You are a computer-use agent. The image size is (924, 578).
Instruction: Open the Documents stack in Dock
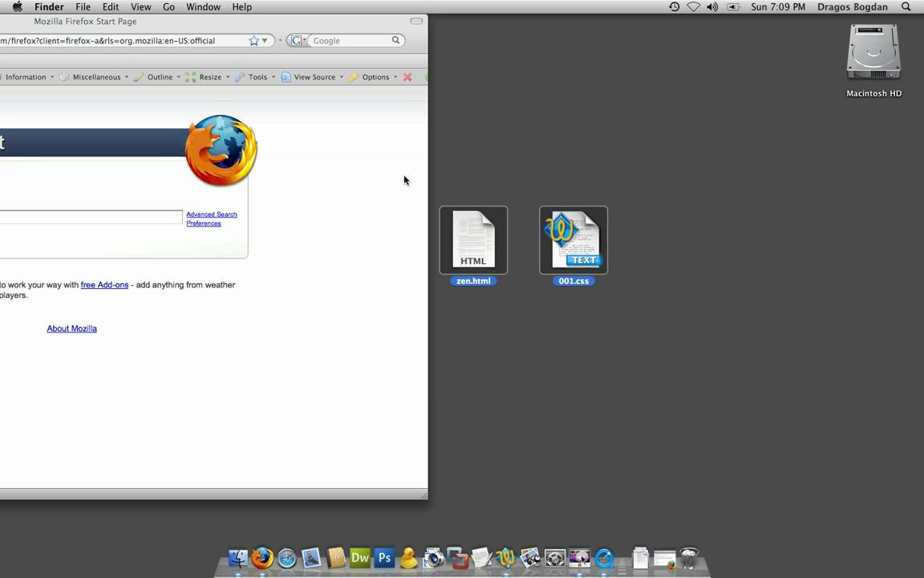[x=641, y=558]
